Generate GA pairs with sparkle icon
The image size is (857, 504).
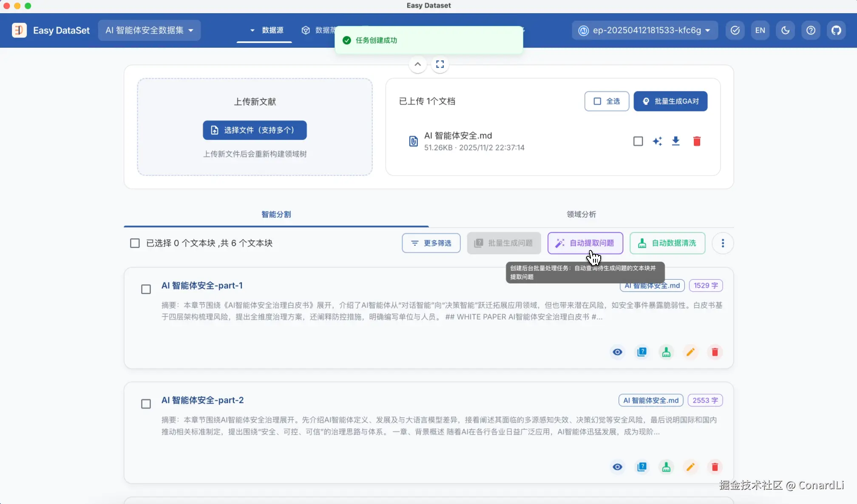(657, 141)
